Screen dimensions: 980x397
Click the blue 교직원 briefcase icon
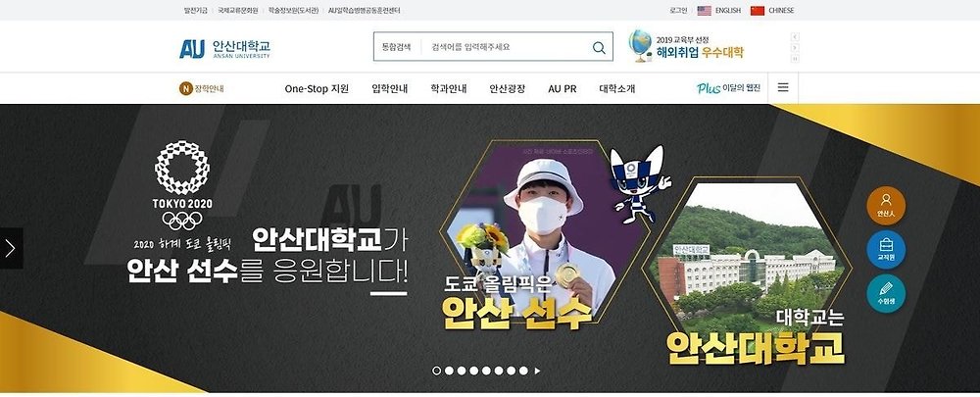pyautogui.click(x=886, y=249)
